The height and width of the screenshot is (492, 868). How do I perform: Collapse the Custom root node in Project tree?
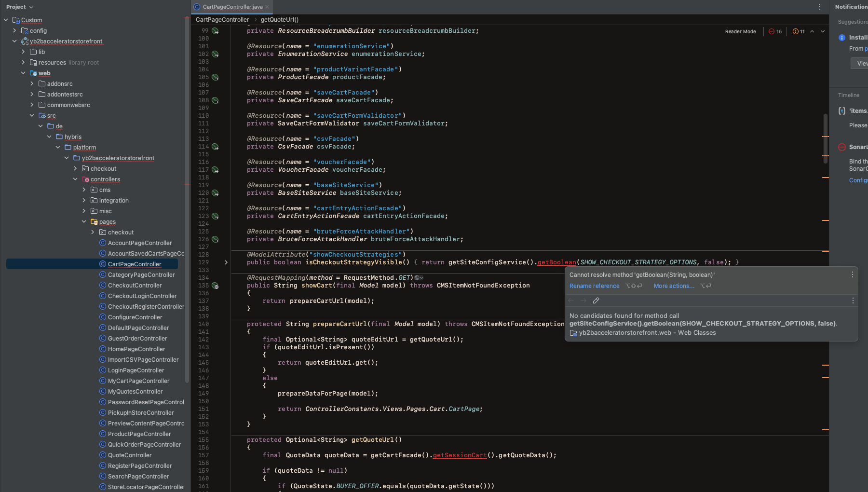click(x=6, y=20)
